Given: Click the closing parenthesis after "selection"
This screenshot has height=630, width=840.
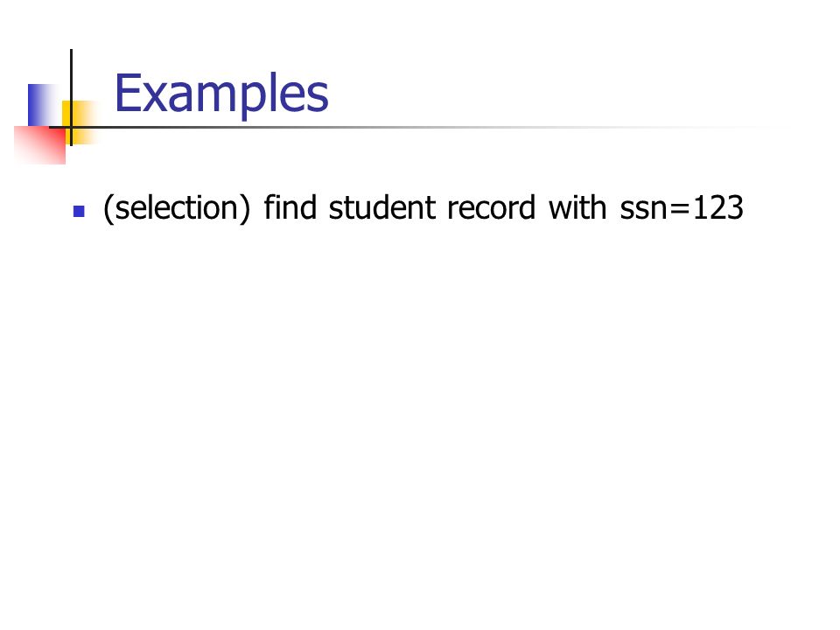Looking at the screenshot, I should 245,208.
